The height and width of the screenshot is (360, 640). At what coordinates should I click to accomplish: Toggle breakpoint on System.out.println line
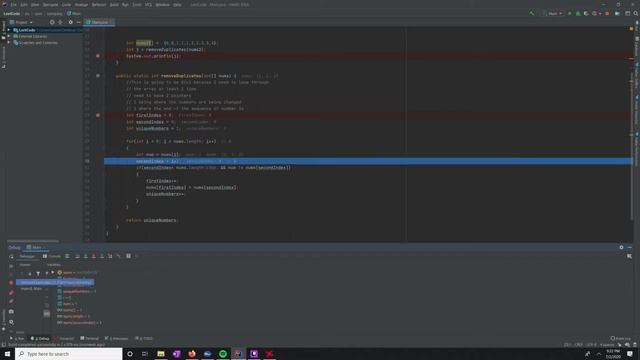98,56
